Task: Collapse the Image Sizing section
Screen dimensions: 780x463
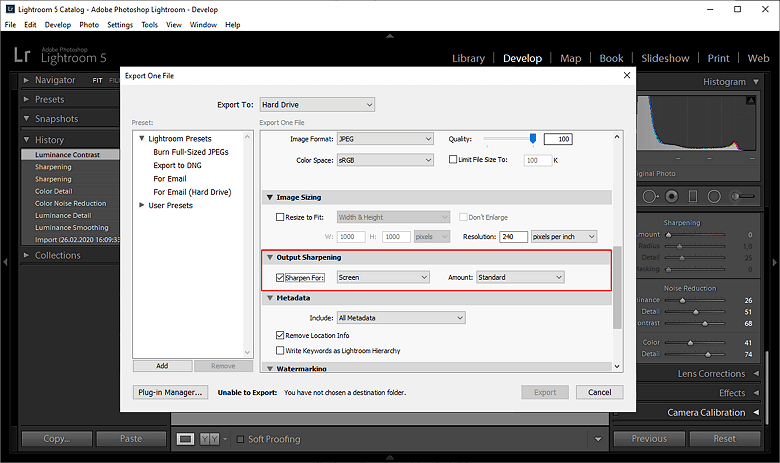Action: click(x=270, y=197)
